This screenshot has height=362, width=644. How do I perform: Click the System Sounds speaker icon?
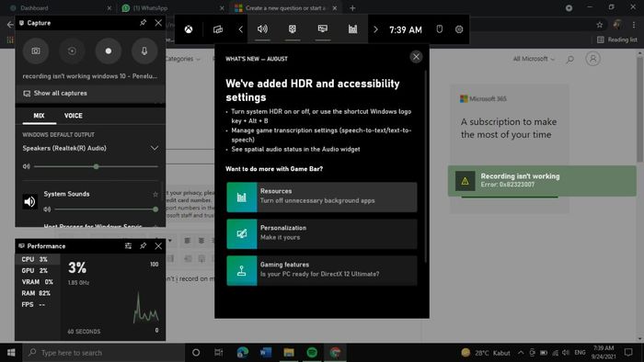coord(29,201)
